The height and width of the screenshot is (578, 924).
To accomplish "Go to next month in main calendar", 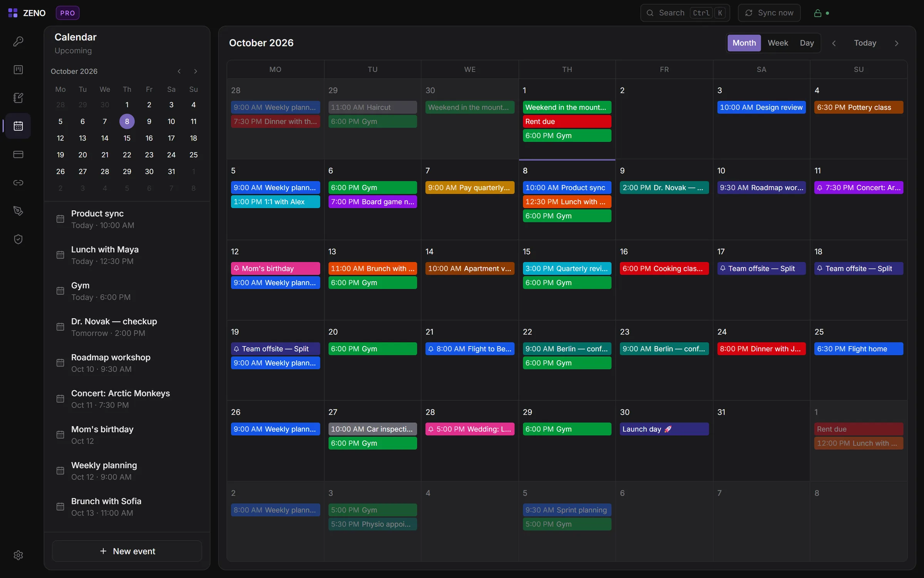I will 896,43.
